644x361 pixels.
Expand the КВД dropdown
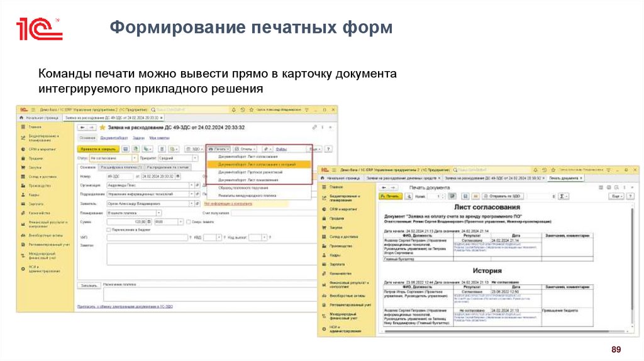click(219, 237)
